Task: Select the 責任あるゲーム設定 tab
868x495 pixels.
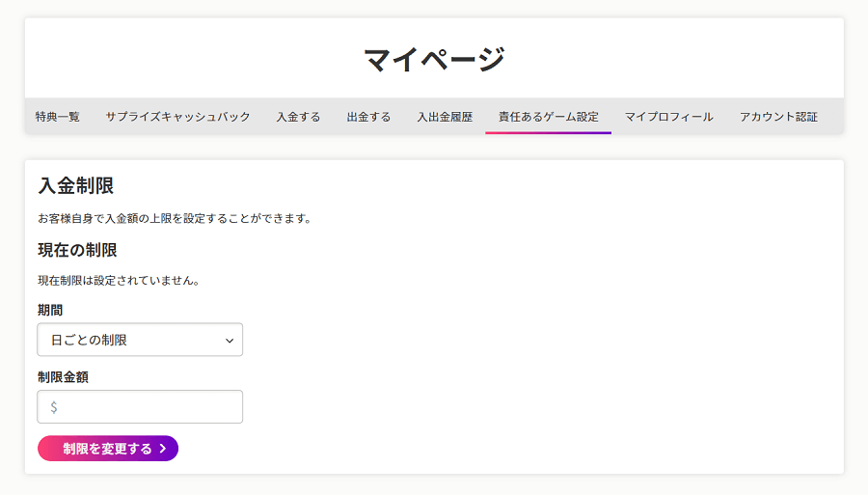Action: pyautogui.click(x=548, y=117)
